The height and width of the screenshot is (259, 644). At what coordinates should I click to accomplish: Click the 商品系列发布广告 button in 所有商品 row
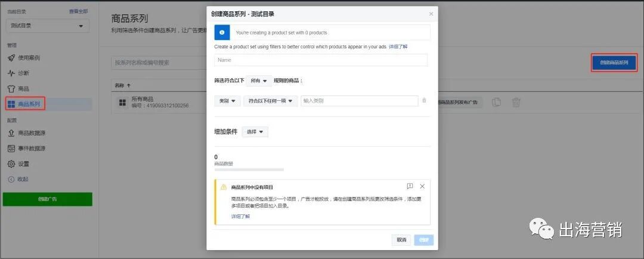pos(460,103)
